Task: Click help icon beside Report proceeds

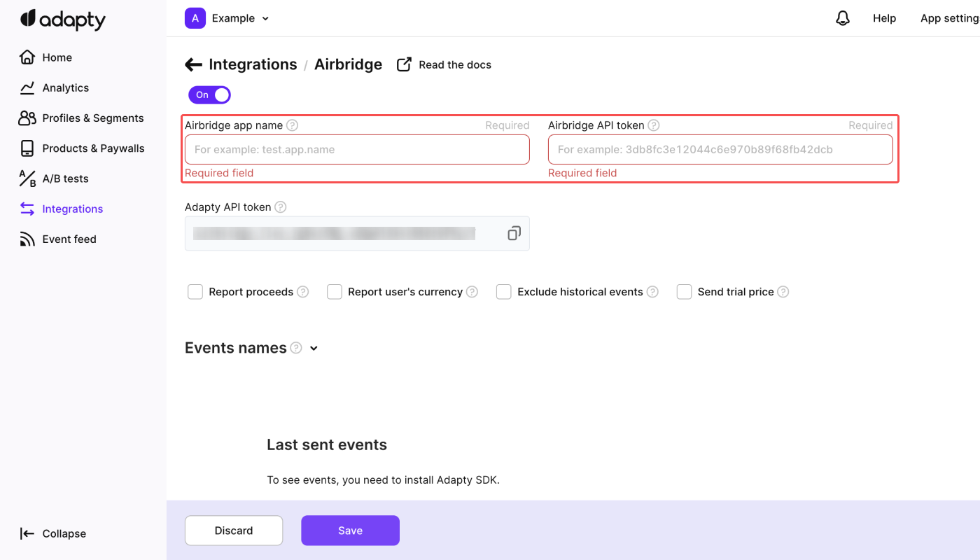Action: click(303, 292)
